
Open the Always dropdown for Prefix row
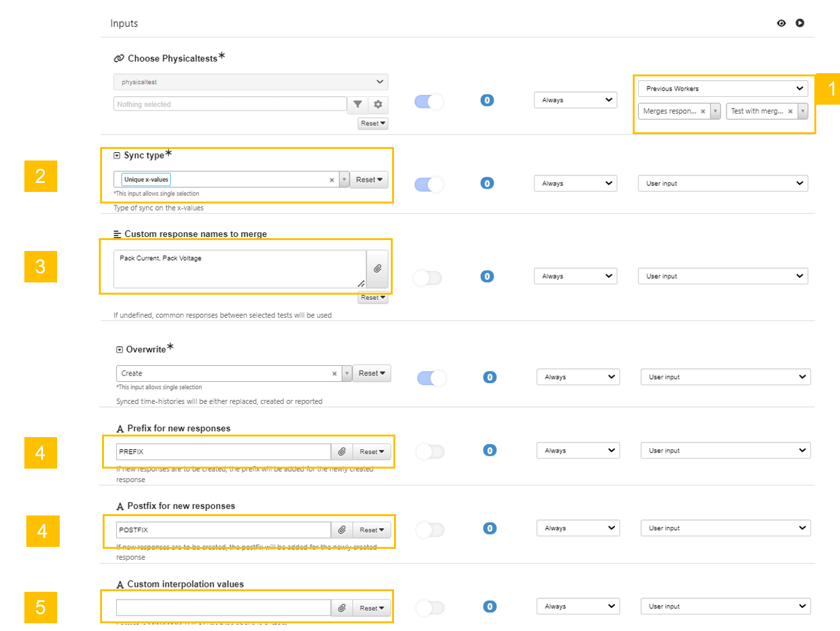click(x=578, y=451)
